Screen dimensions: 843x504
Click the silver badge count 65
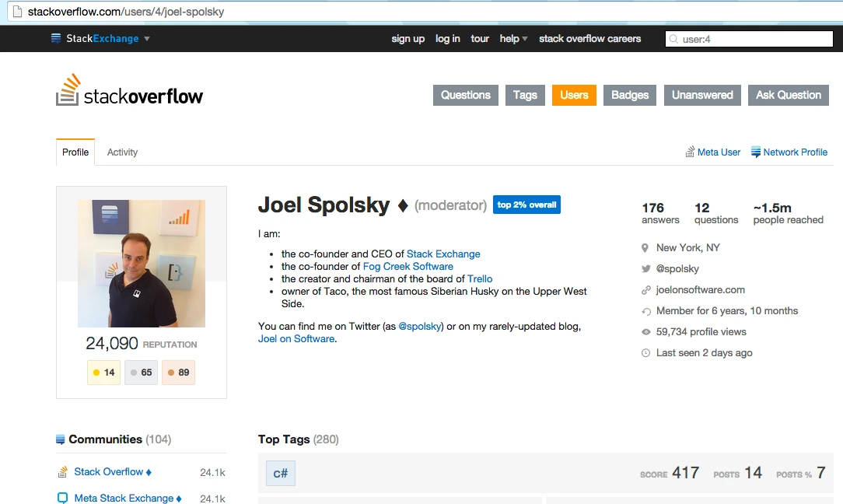tap(141, 373)
